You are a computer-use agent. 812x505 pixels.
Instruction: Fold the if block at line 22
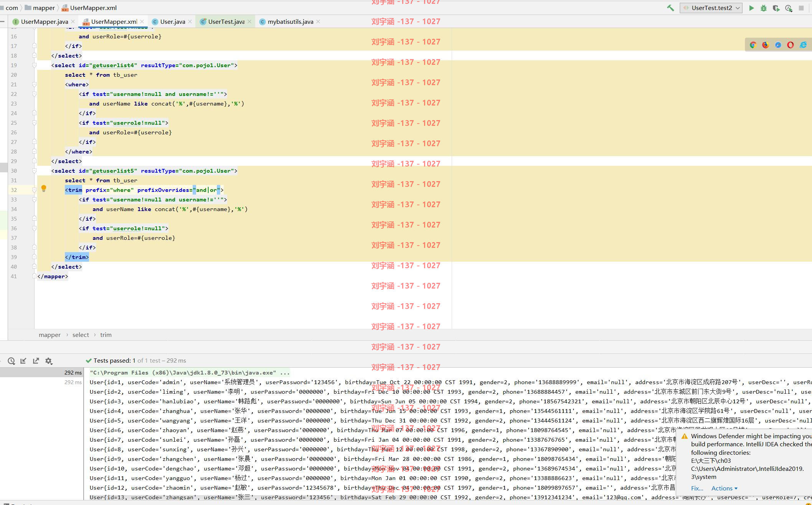pos(34,94)
